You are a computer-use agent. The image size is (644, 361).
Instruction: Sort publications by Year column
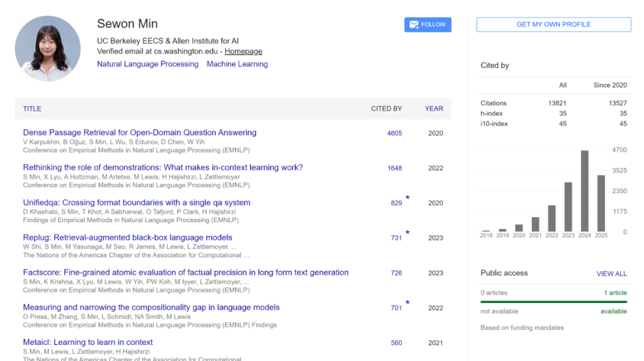pos(434,108)
